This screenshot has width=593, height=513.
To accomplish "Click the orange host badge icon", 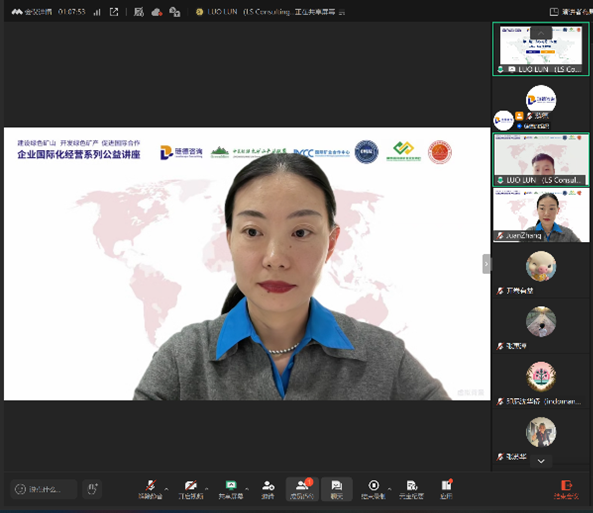I will [x=520, y=116].
